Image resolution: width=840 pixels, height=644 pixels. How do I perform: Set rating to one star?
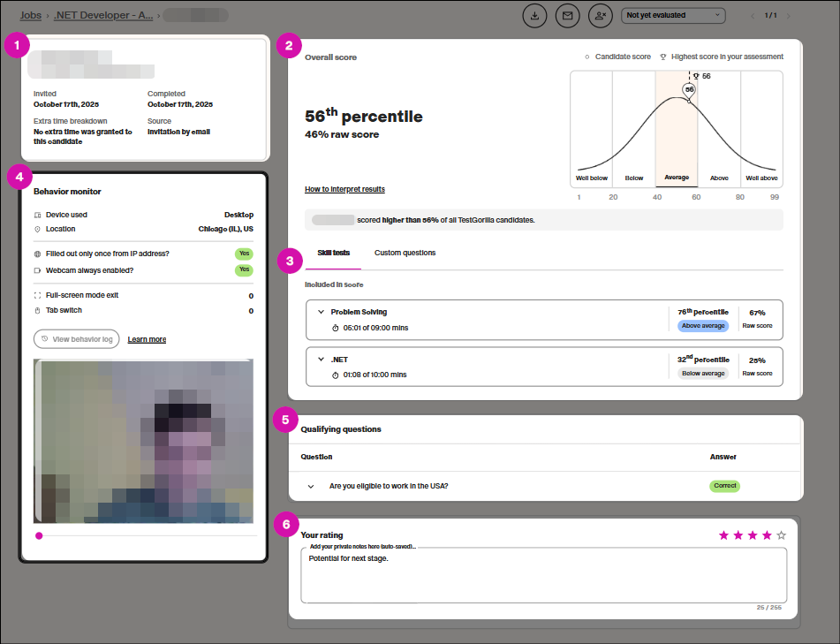[x=724, y=535]
